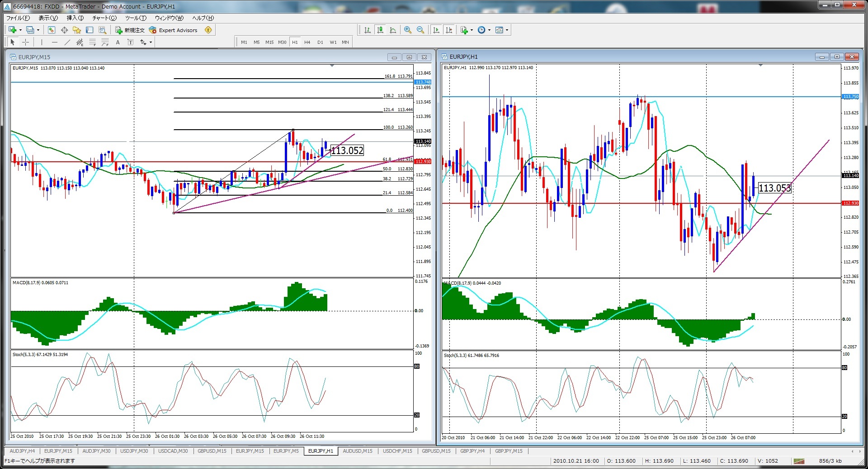Screen dimensions: 868x469
Task: Switch chart to line chart mode
Action: click(393, 30)
